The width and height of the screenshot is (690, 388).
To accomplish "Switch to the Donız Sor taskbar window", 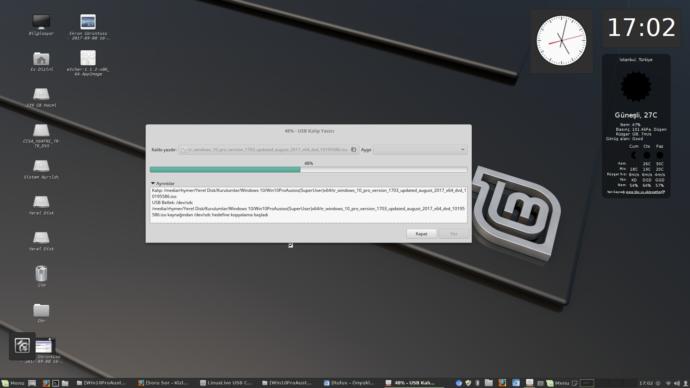I will pos(163,383).
